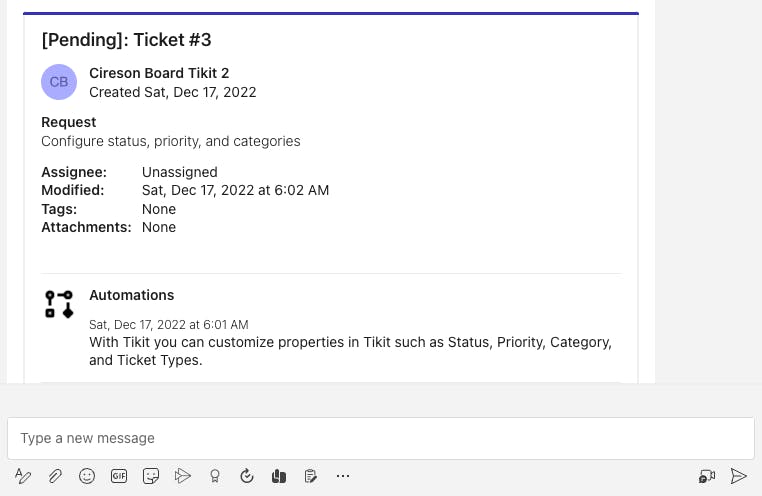Open the Format text options
762x496 pixels.
pyautogui.click(x=23, y=476)
